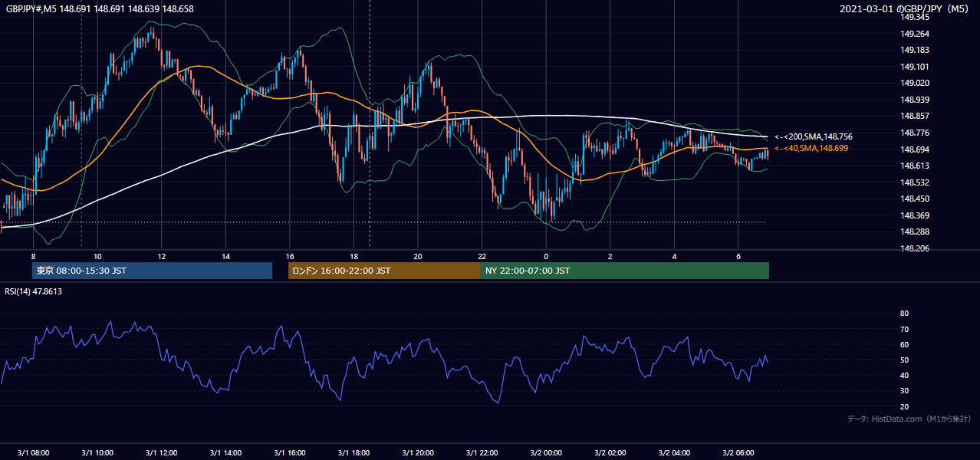Click the Tokyo 08:00-15:30 JST session bar
This screenshot has width=980, height=460.
coord(153,271)
